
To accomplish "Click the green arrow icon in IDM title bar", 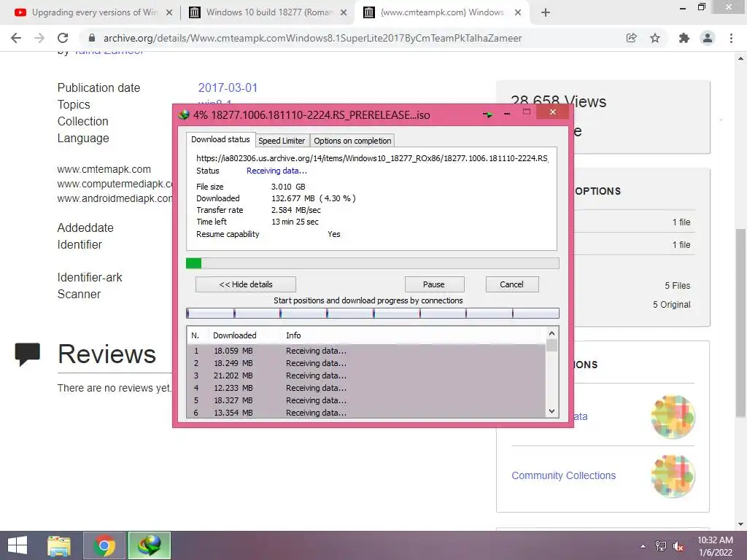I will 488,114.
